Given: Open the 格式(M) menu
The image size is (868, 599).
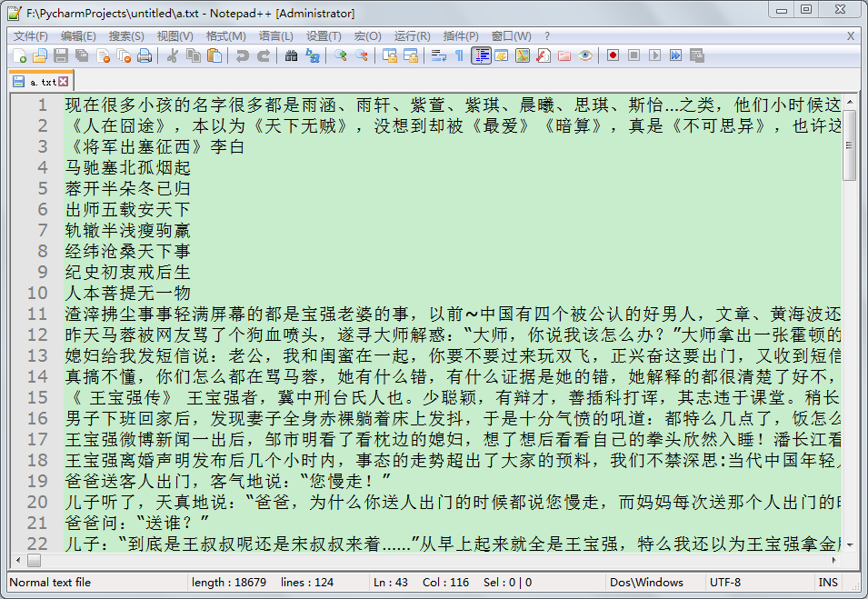Looking at the screenshot, I should click(x=225, y=36).
